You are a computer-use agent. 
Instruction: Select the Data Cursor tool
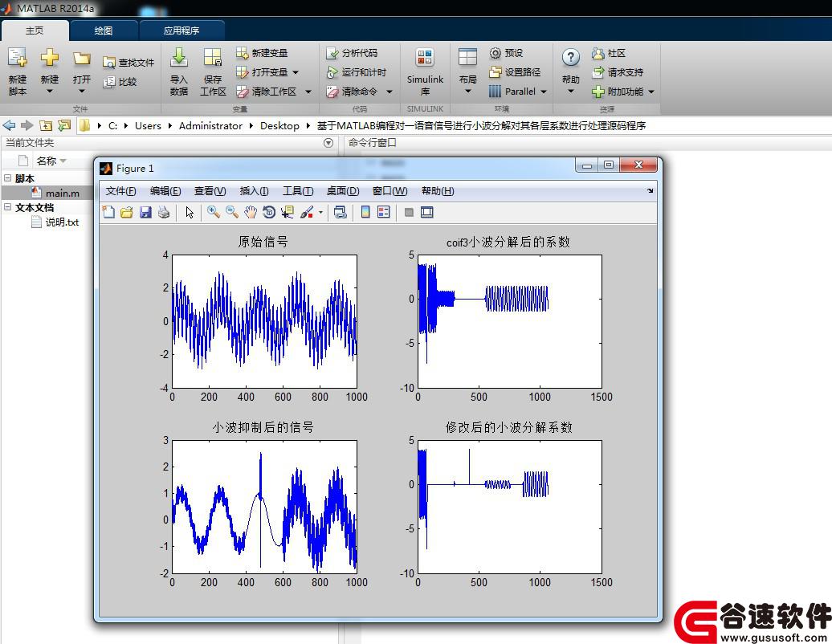[x=288, y=212]
